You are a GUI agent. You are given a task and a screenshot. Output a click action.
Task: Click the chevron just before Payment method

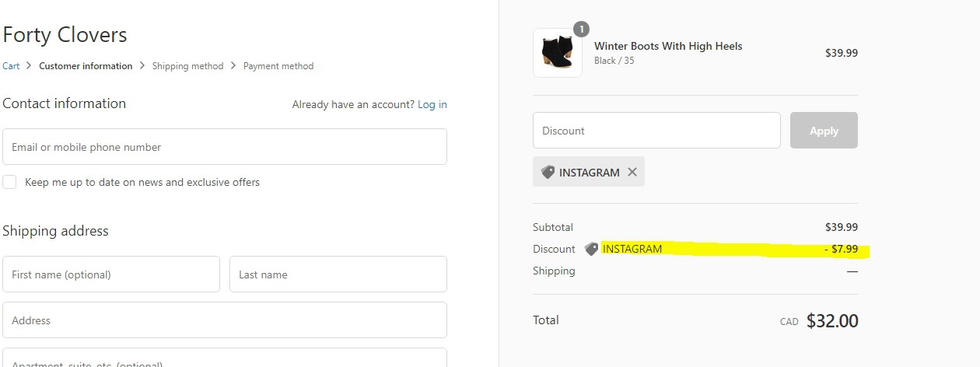233,66
